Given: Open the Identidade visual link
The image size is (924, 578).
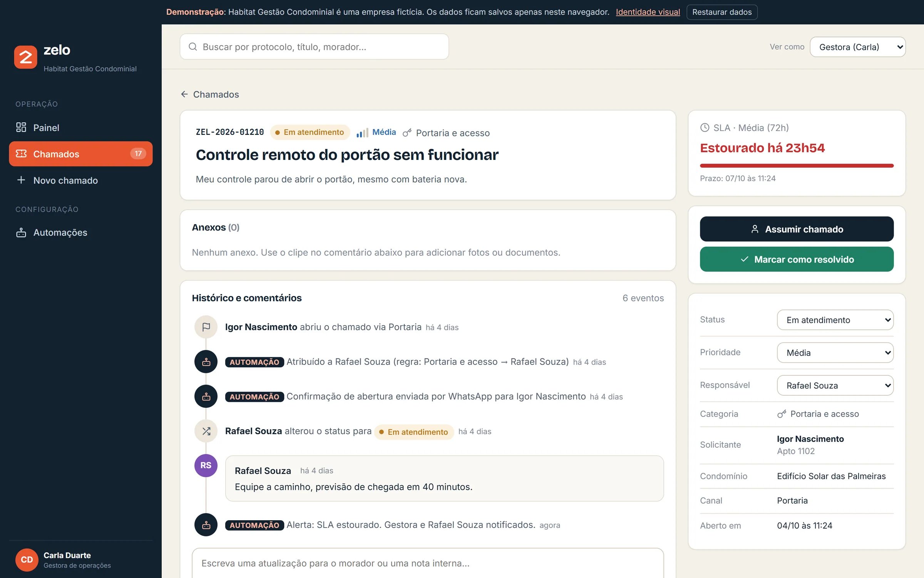Looking at the screenshot, I should click(x=648, y=12).
